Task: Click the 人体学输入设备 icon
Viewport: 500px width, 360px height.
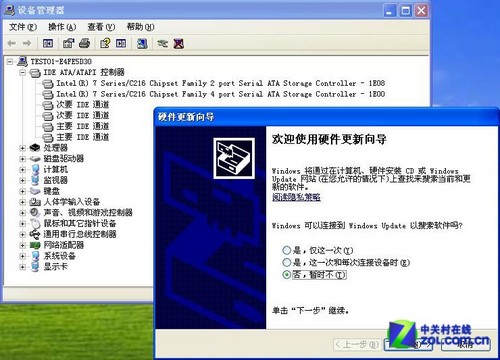Action: tap(35, 202)
